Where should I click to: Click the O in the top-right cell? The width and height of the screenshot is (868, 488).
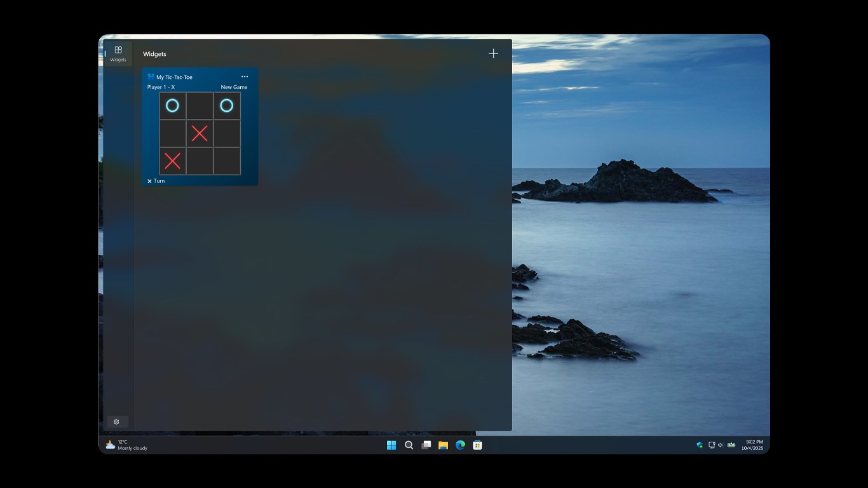[226, 105]
